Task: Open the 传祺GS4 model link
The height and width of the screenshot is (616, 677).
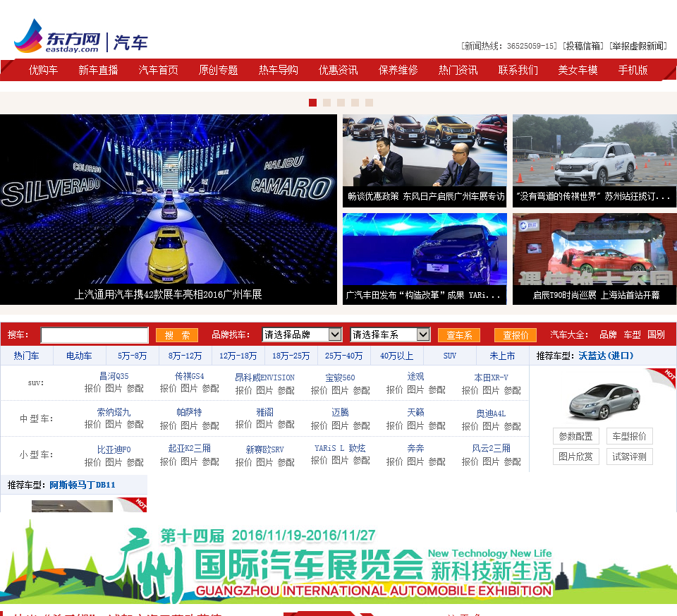Action: (189, 376)
